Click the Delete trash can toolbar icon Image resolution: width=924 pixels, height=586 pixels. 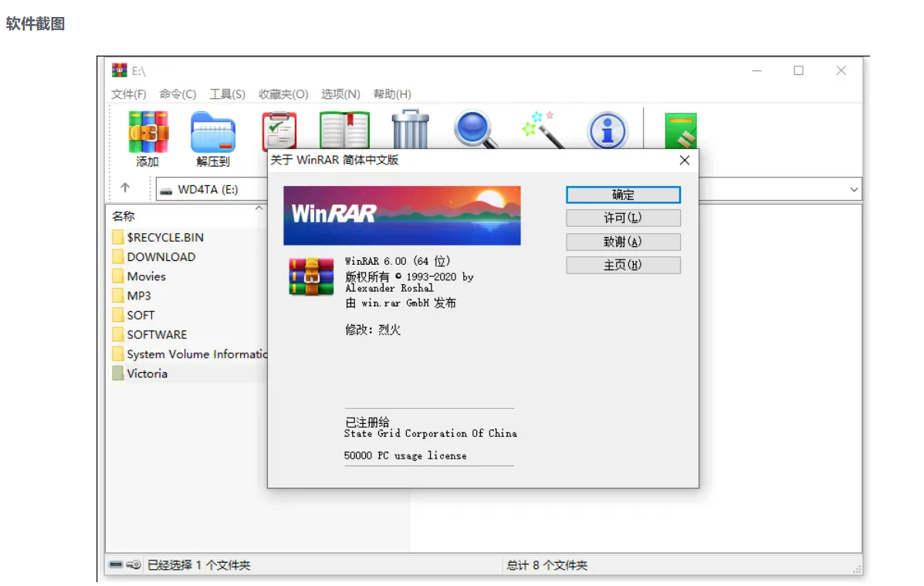point(409,130)
